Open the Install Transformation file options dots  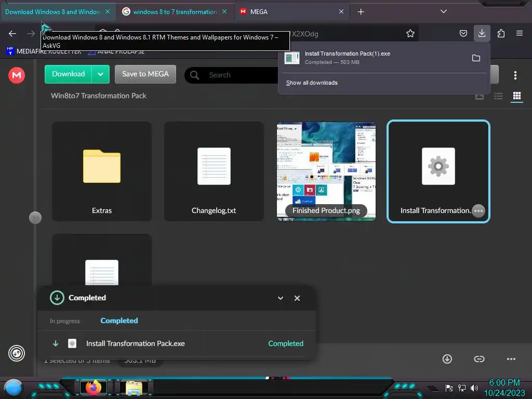pos(478,211)
